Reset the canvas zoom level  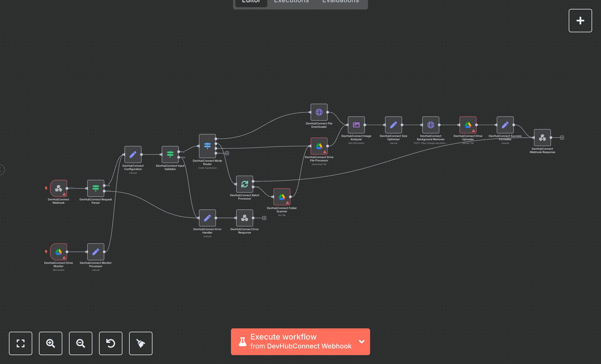point(111,343)
